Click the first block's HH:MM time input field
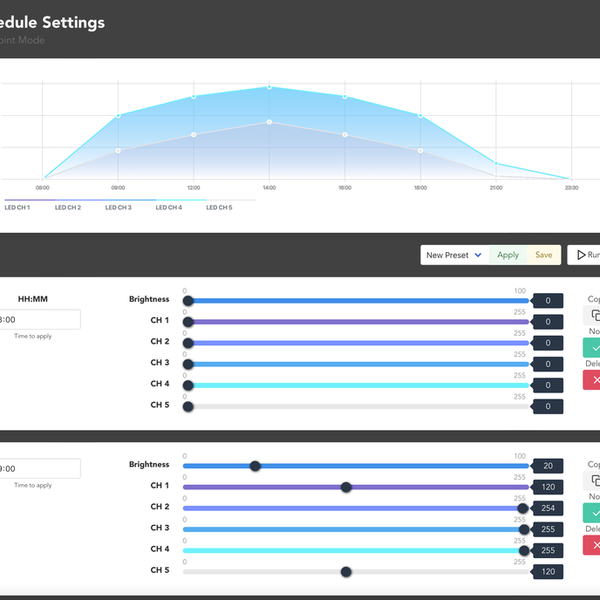 (40, 320)
